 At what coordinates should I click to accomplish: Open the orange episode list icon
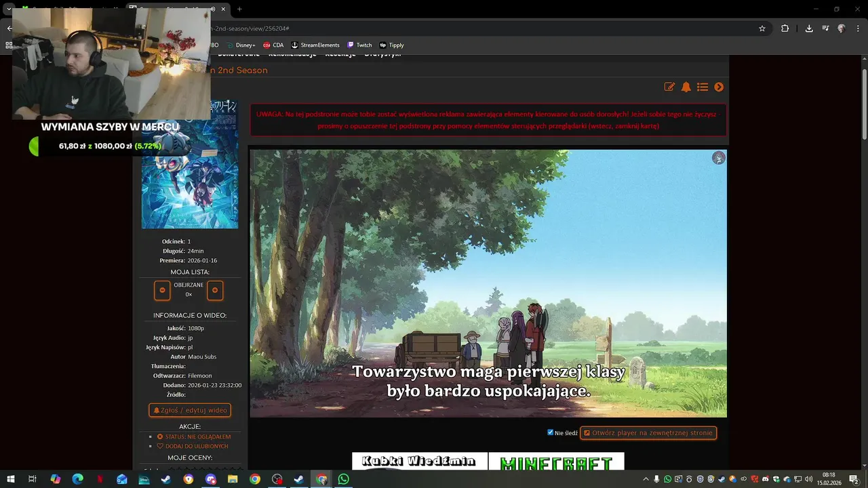(x=703, y=87)
